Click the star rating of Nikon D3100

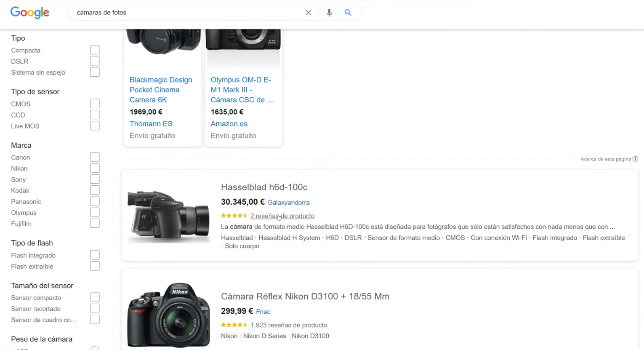[x=234, y=325]
